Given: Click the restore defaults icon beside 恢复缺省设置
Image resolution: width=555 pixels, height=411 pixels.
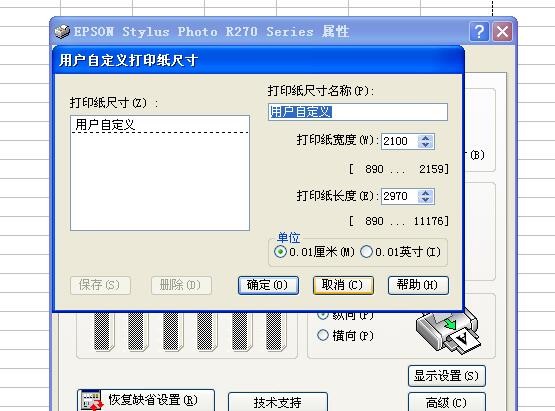Looking at the screenshot, I should pos(91,400).
